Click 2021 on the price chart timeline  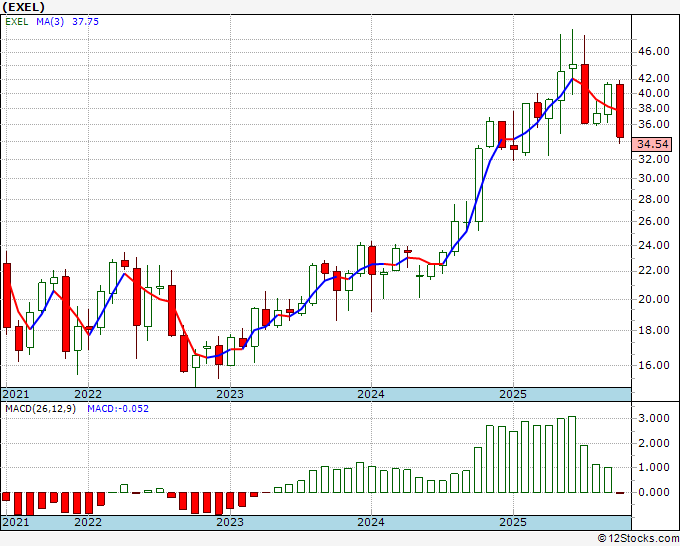pyautogui.click(x=16, y=394)
